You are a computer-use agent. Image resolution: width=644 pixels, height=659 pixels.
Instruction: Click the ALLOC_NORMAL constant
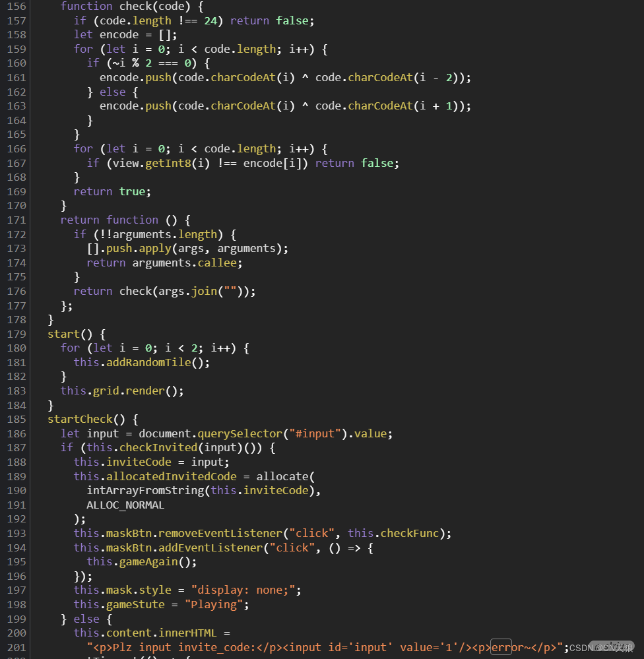pyautogui.click(x=125, y=505)
